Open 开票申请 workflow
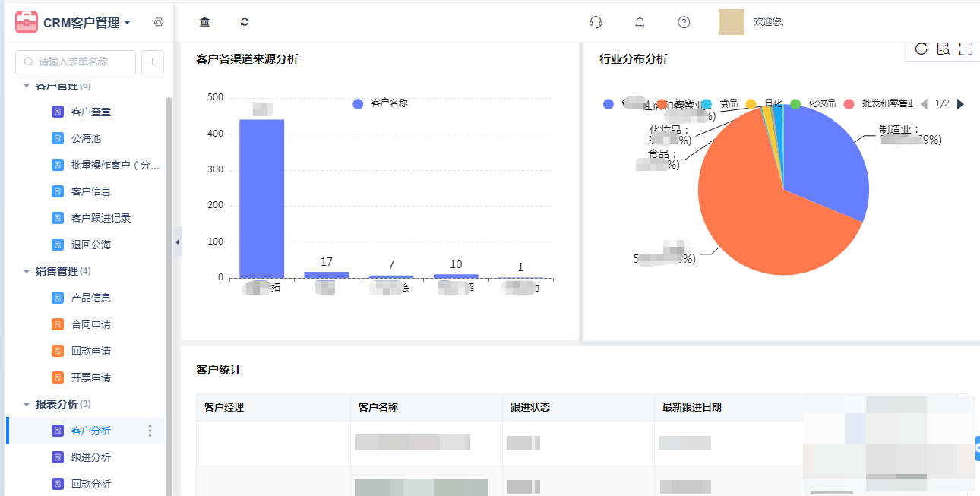The height and width of the screenshot is (496, 980). click(91, 378)
